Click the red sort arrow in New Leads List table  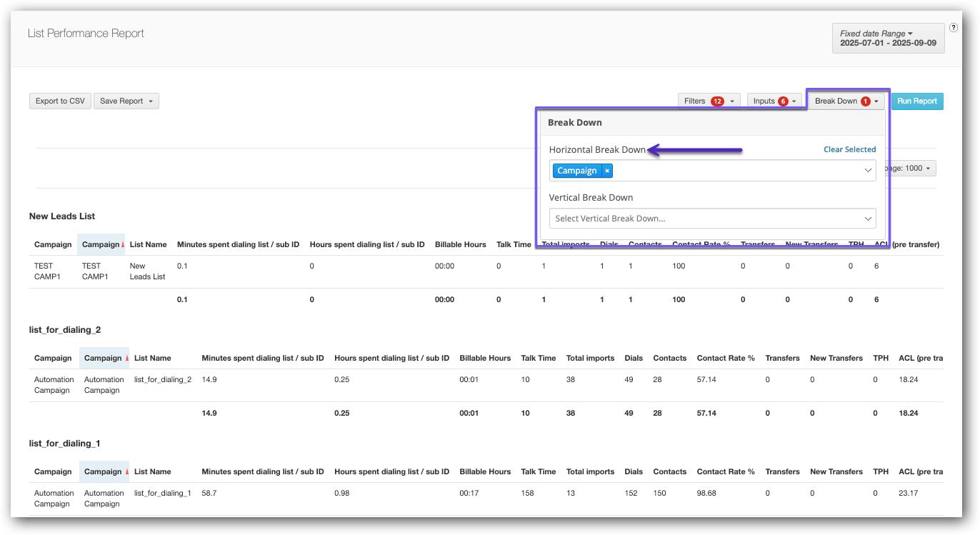[122, 245]
